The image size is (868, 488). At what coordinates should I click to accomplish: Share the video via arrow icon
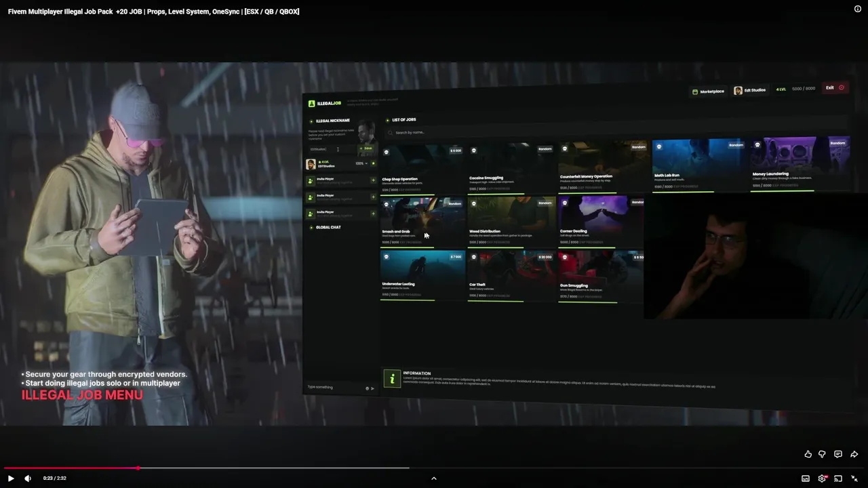click(x=854, y=454)
